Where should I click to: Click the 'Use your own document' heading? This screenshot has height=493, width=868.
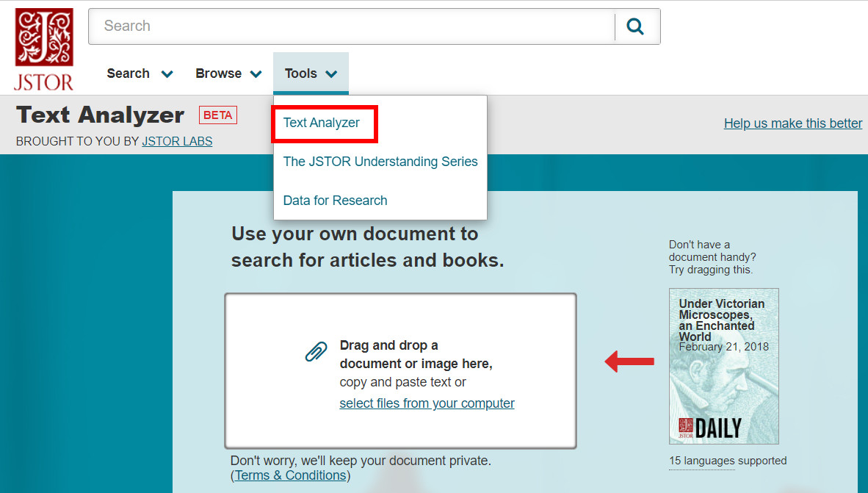(x=368, y=247)
